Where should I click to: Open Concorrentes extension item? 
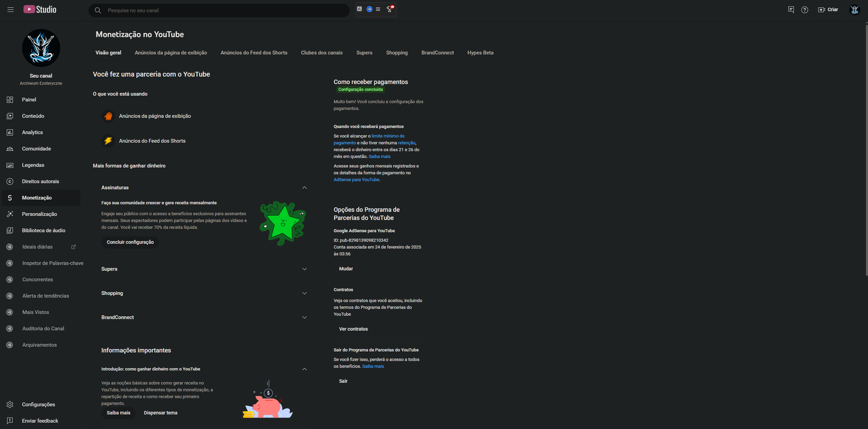click(41, 280)
